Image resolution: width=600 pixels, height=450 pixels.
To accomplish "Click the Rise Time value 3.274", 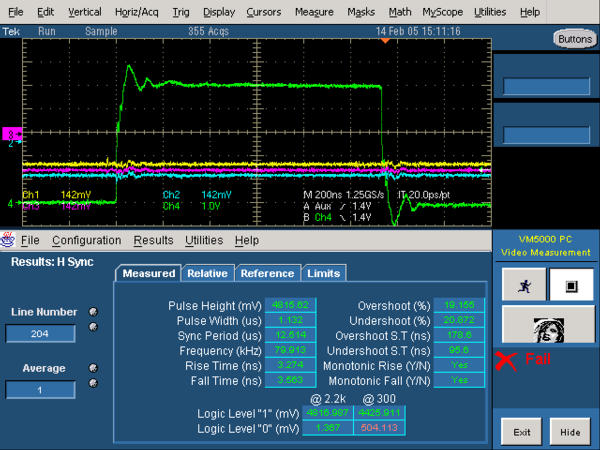I will coord(290,365).
